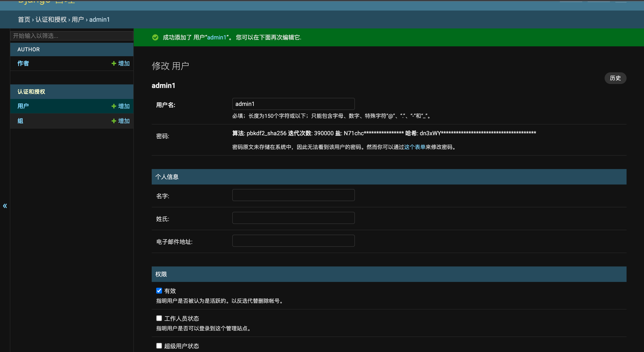The image size is (644, 352).
Task: Click the help text 指明用户是否可以登录到这个管理站点
Action: pos(203,328)
